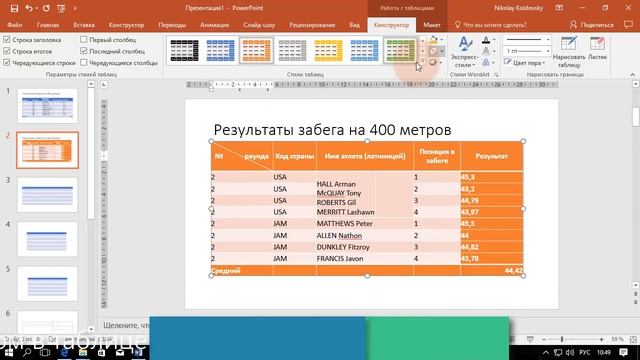640x360 pixels.
Task: Fit slide to current window icon
Action: [x=633, y=339]
